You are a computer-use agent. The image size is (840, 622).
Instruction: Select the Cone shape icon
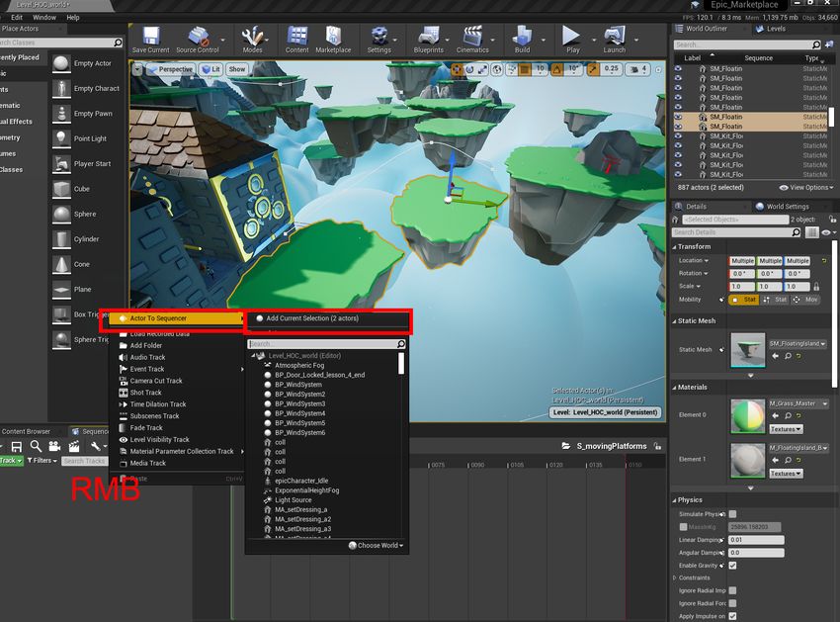click(x=61, y=264)
